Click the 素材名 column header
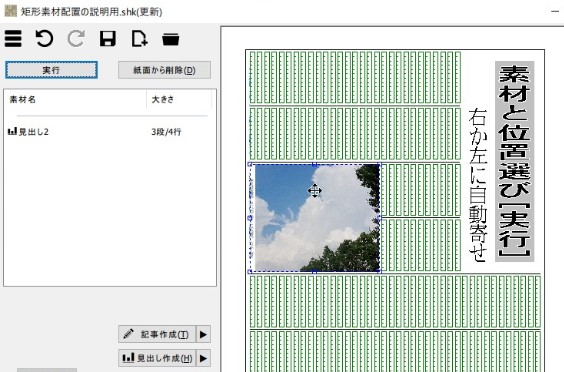 [x=76, y=99]
